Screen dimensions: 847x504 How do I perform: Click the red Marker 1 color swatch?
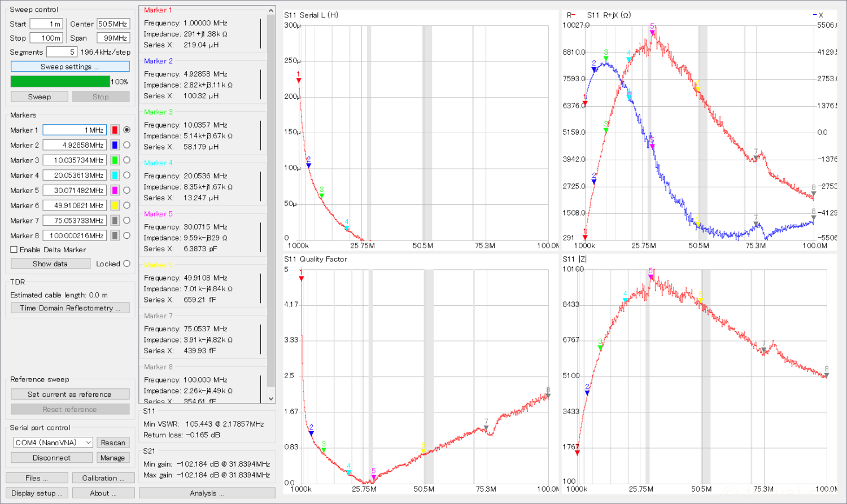(115, 130)
